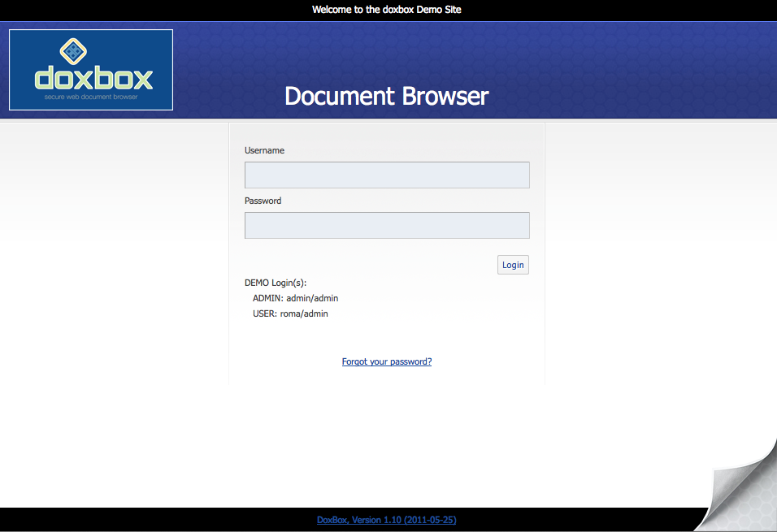Click the black footer bar
The image size is (777, 532).
click(163, 520)
